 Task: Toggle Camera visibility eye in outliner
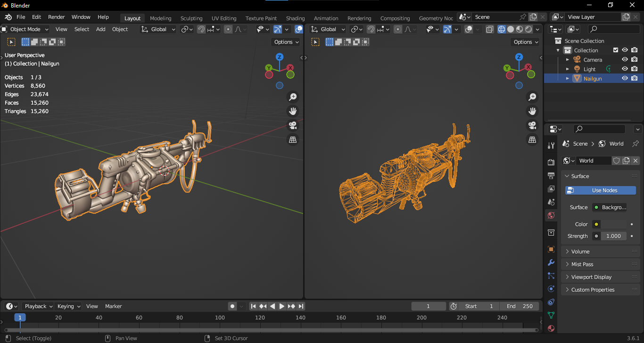pos(625,60)
